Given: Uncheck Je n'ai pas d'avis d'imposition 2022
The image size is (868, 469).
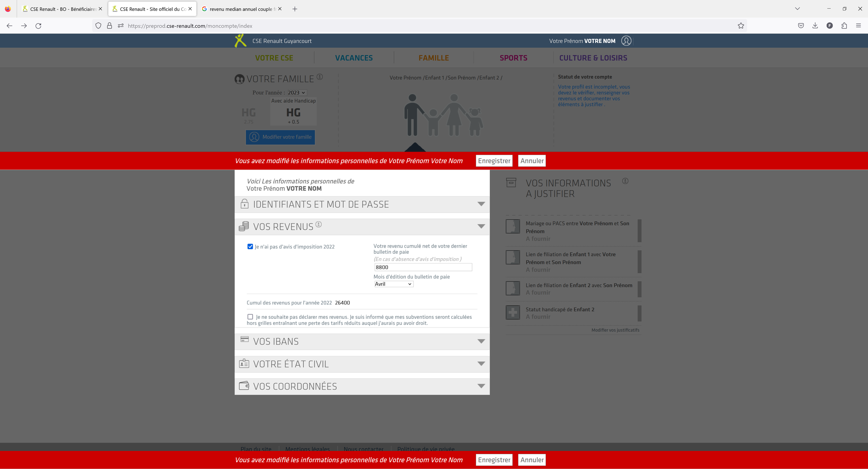Looking at the screenshot, I should pyautogui.click(x=250, y=247).
